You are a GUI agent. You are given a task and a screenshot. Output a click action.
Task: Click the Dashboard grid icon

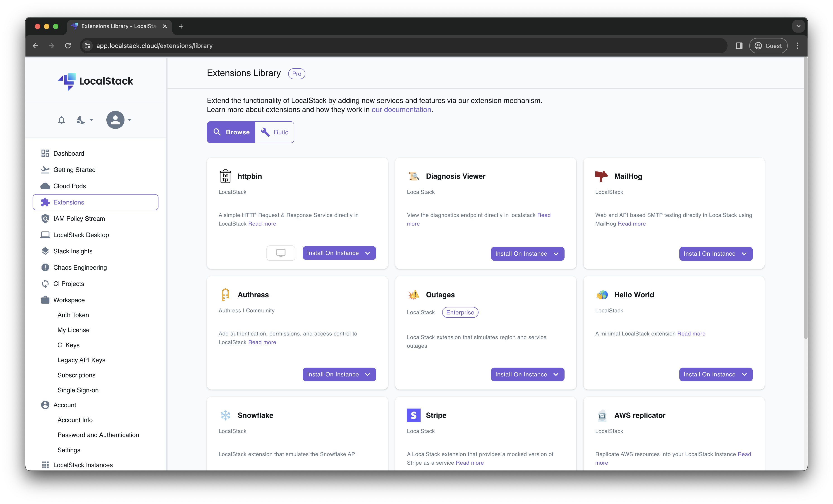click(x=45, y=153)
